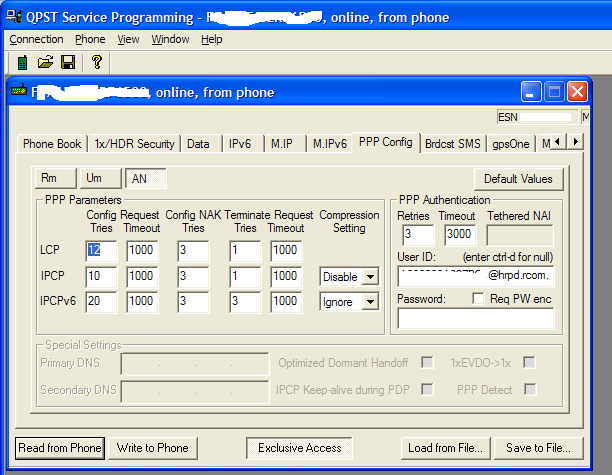Click Default Values button
612x475 pixels.
click(x=518, y=179)
